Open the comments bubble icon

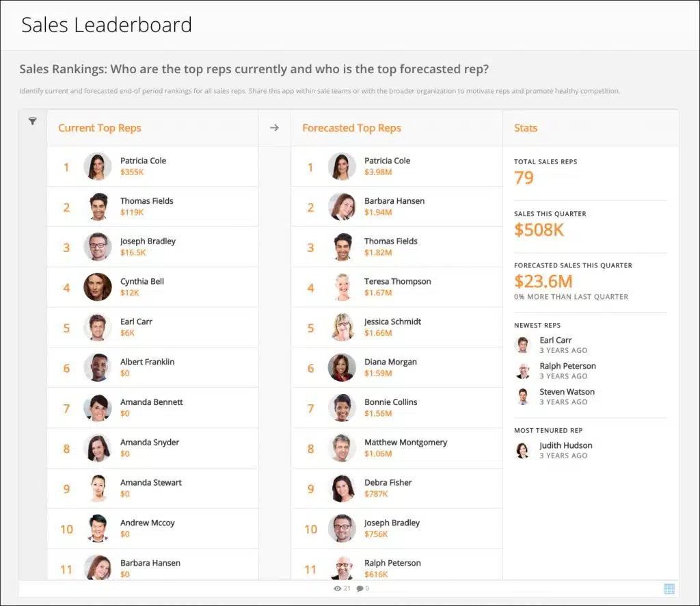tap(360, 589)
